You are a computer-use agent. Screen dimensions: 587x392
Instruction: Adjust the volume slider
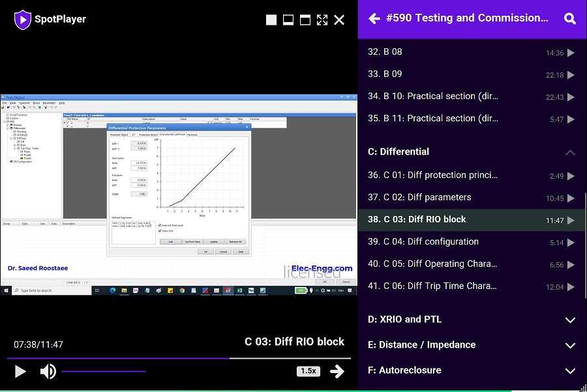104,371
